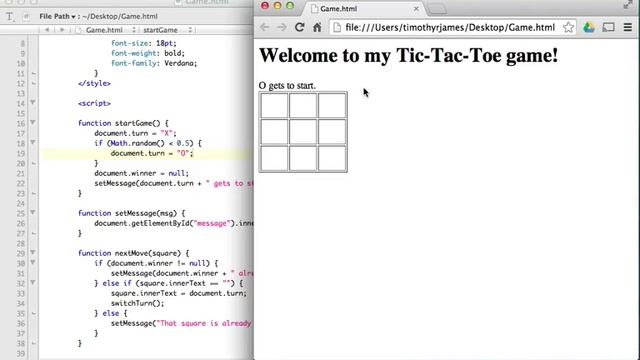Screen dimensions: 640x360
Task: Open the text options icon in editor
Action: tap(10, 16)
